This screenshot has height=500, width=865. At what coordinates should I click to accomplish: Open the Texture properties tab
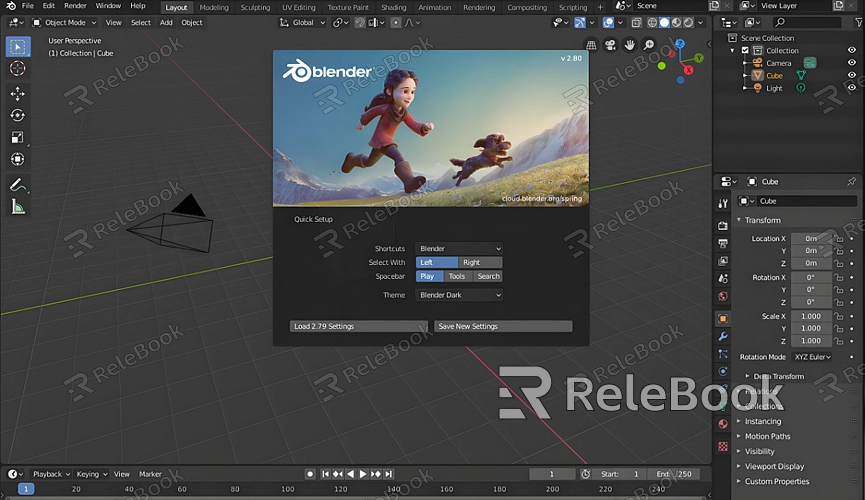click(x=723, y=446)
